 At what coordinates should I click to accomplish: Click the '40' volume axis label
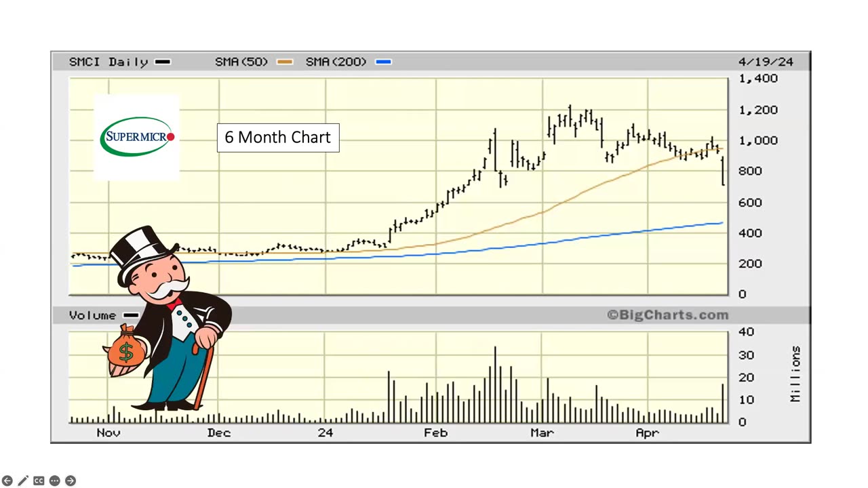coord(746,332)
